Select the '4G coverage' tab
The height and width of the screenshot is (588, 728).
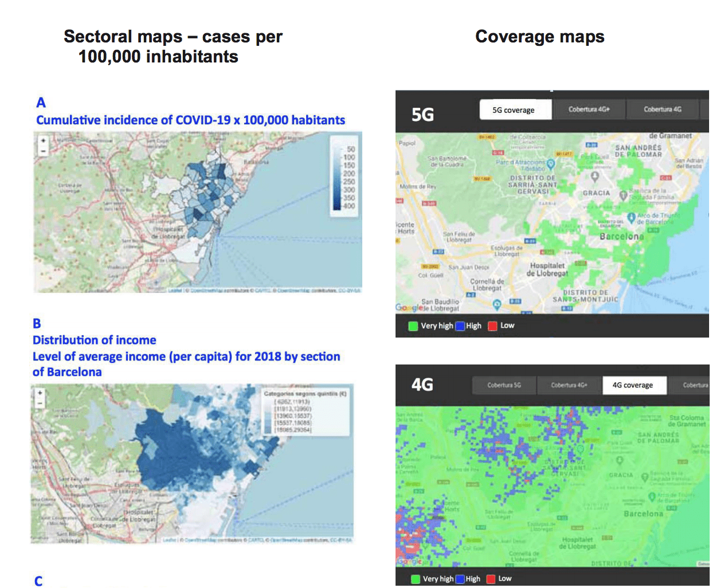(x=634, y=385)
